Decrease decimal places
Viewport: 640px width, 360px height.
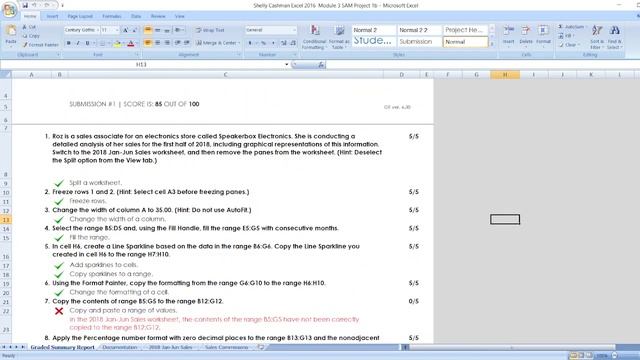(293, 43)
